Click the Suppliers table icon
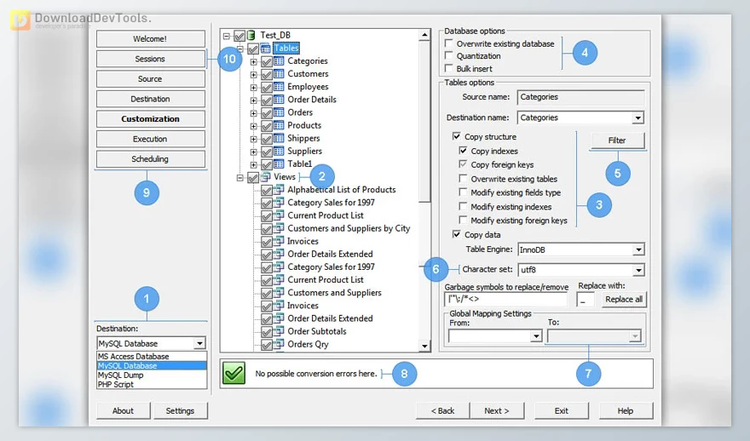The height and width of the screenshot is (441, 750). tap(279, 151)
